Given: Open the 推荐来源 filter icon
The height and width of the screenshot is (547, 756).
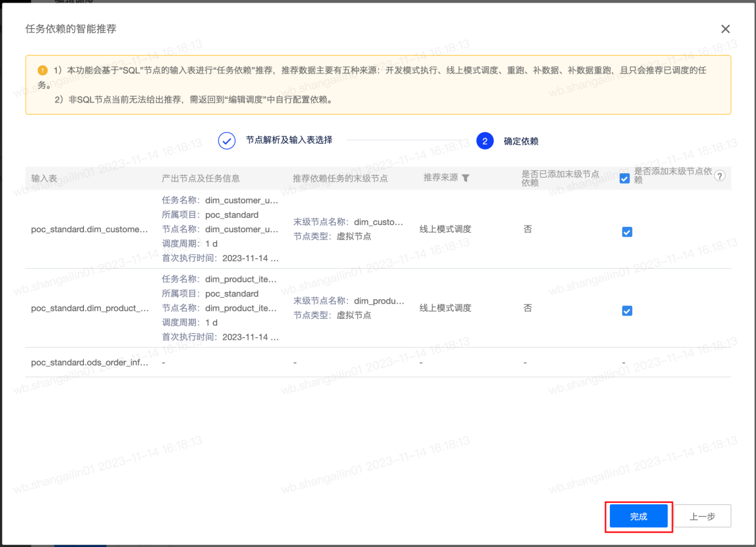Looking at the screenshot, I should [466, 178].
